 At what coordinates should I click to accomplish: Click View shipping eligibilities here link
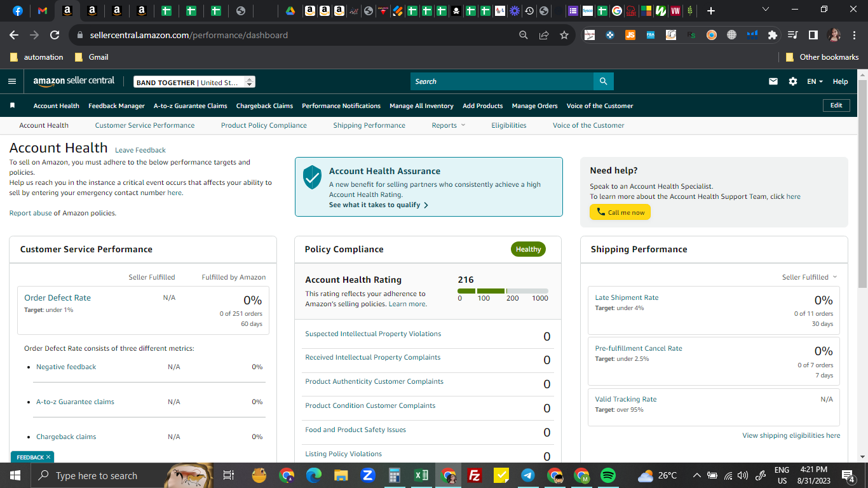[791, 435]
